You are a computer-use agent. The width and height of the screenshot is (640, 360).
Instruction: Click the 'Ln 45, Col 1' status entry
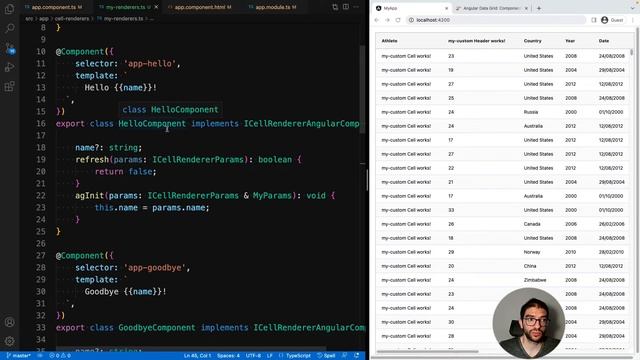pyautogui.click(x=198, y=356)
